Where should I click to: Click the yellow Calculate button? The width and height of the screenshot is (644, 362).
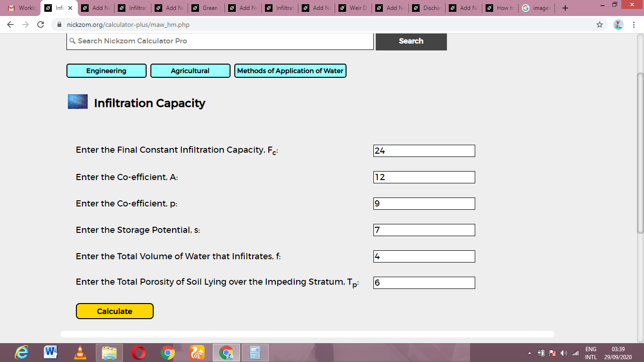point(115,311)
